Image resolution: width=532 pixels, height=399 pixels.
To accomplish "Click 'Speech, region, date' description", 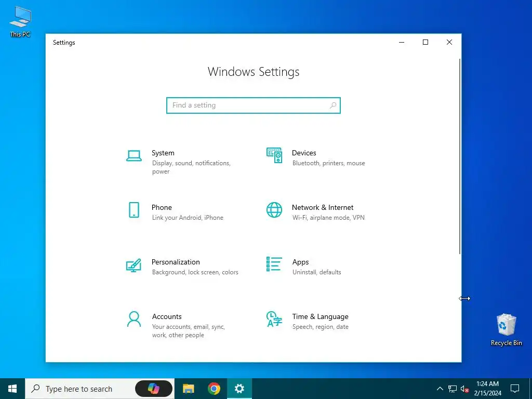I will 320,327.
